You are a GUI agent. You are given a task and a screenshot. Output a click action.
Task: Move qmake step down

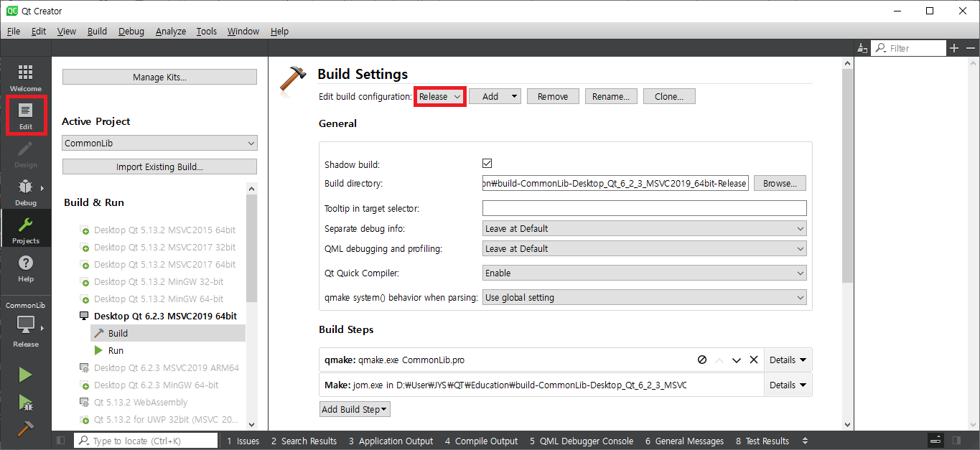point(737,360)
